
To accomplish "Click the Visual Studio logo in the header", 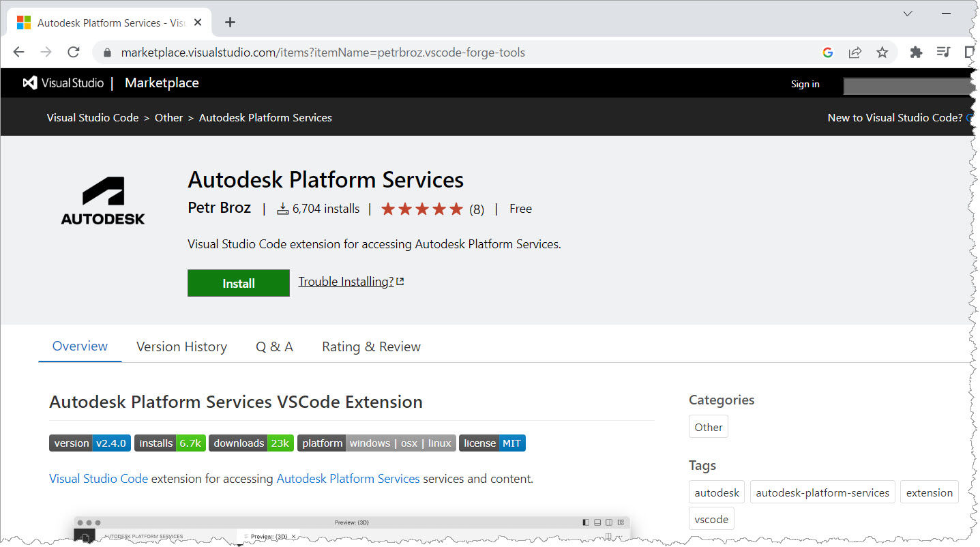I will point(30,83).
